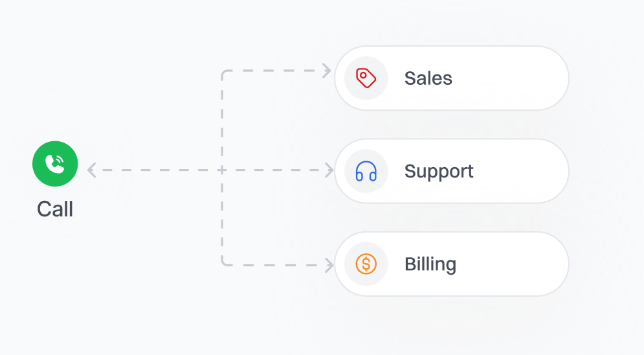Click the left arrowhead pointing to Call
This screenshot has width=644, height=355.
tap(92, 170)
